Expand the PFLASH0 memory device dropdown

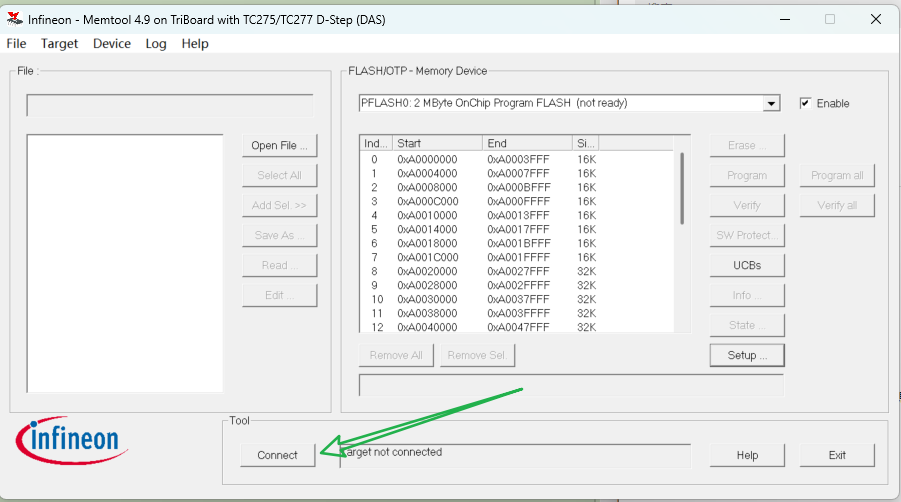[771, 103]
